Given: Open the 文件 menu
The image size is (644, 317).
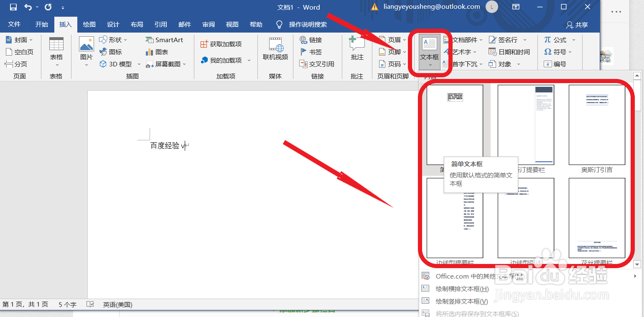Looking at the screenshot, I should (x=15, y=24).
